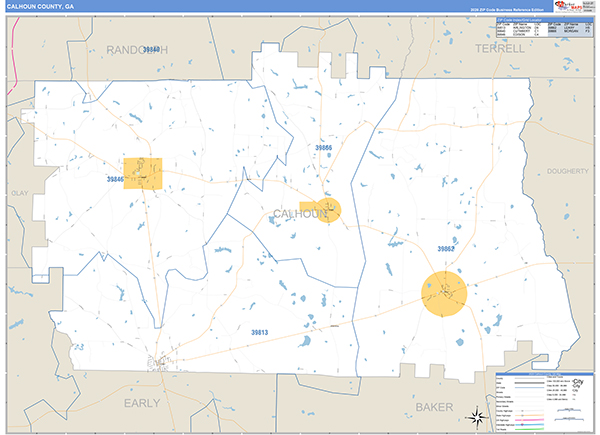Viewport: 600px width, 435px height.
Task: Open the ZIP Code Index/Grid Locator table header
Action: (x=544, y=20)
